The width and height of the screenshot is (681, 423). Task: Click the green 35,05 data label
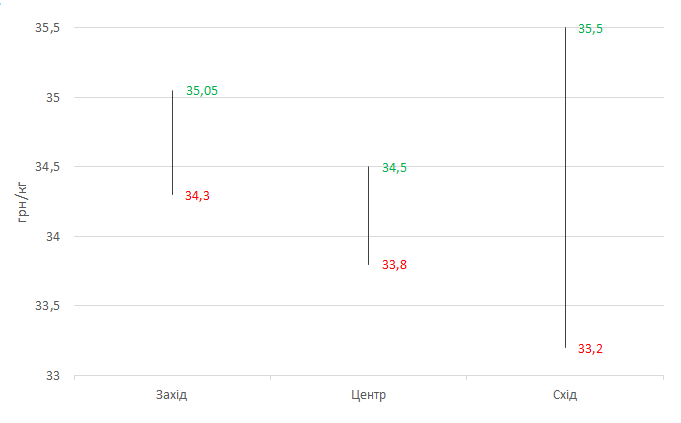[202, 91]
